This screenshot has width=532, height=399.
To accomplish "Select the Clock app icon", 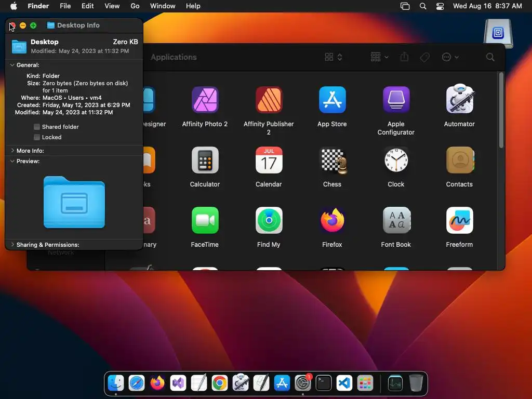I will click(x=396, y=160).
